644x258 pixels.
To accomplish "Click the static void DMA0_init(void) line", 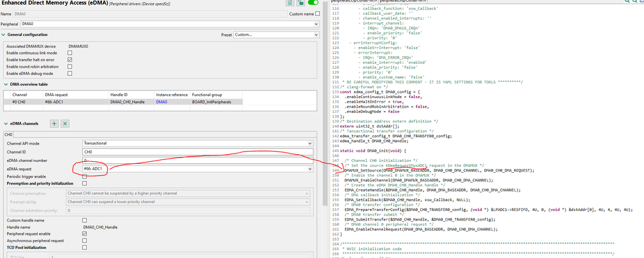I will (373, 150).
